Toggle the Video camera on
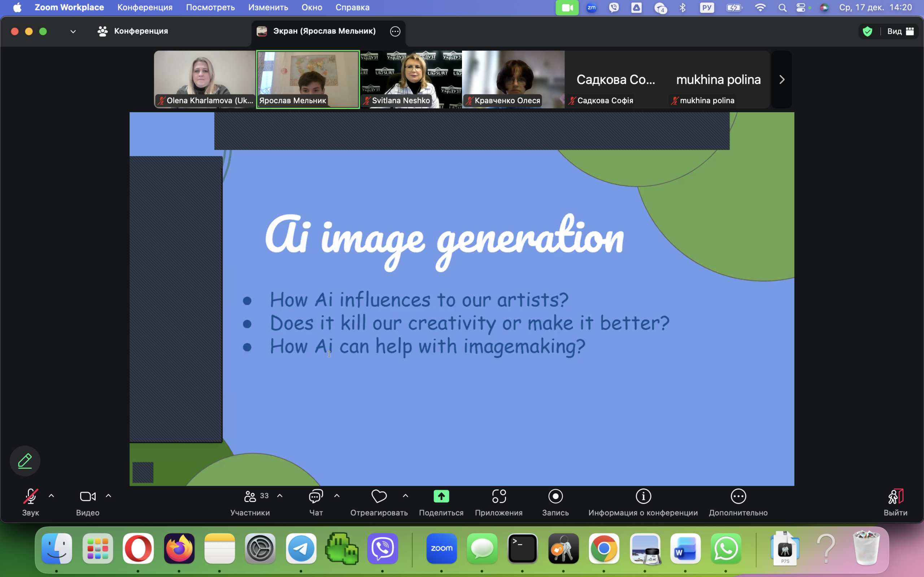The height and width of the screenshot is (577, 924). [87, 497]
